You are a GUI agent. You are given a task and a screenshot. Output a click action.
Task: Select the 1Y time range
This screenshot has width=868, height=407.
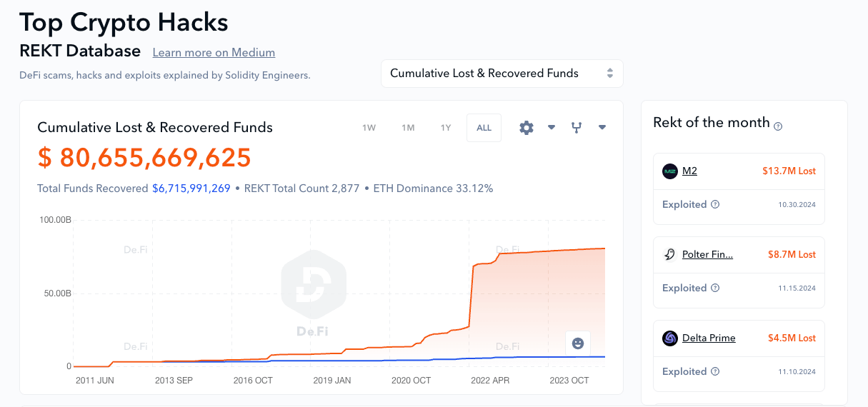446,128
